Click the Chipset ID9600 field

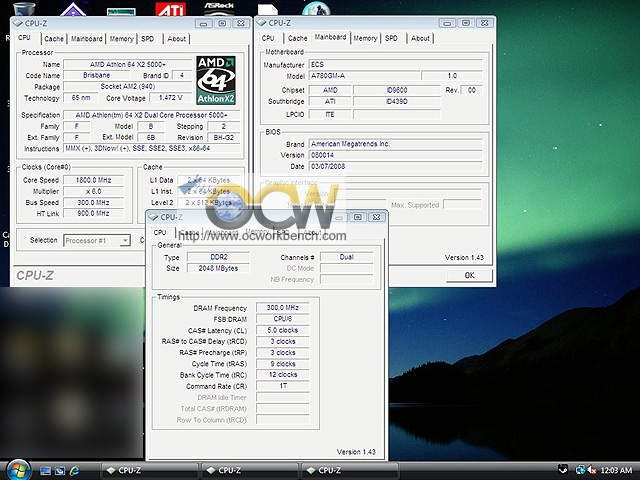(x=397, y=90)
